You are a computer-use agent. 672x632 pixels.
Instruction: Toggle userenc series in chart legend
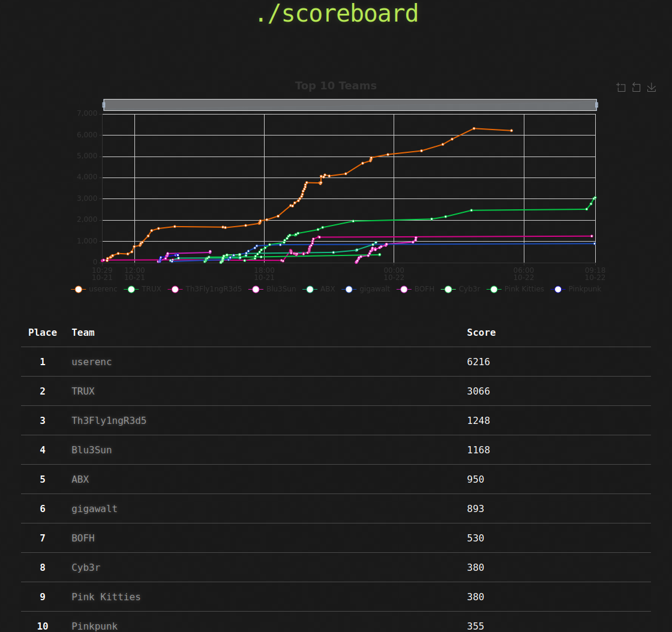coord(92,289)
